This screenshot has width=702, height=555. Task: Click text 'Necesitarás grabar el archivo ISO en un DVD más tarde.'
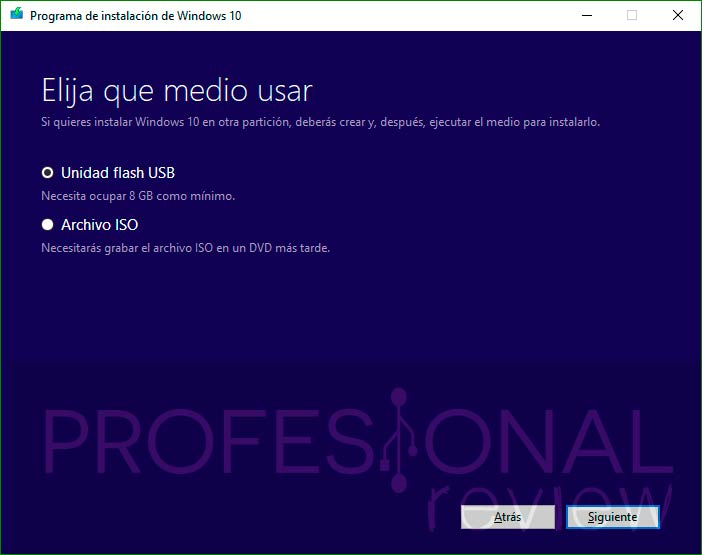[185, 248]
